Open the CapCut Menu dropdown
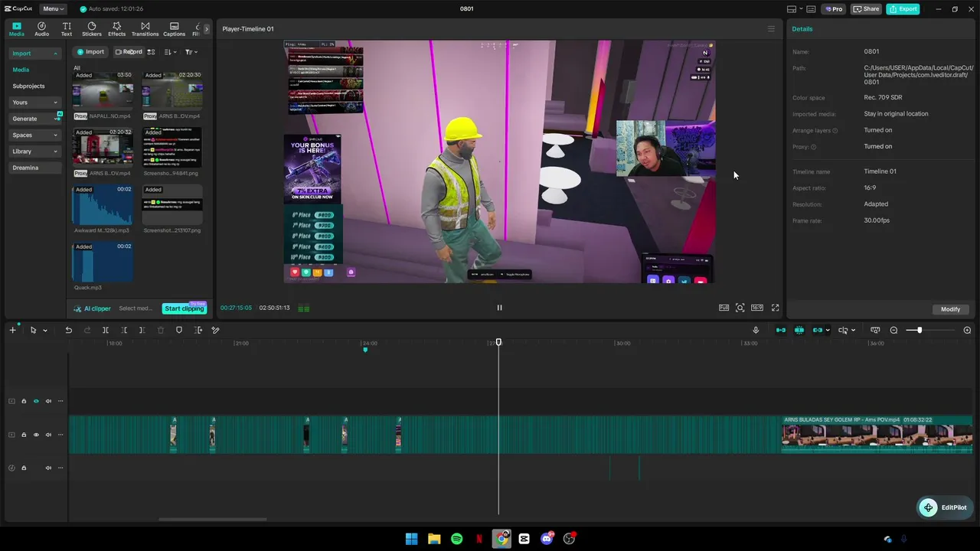 click(x=53, y=9)
